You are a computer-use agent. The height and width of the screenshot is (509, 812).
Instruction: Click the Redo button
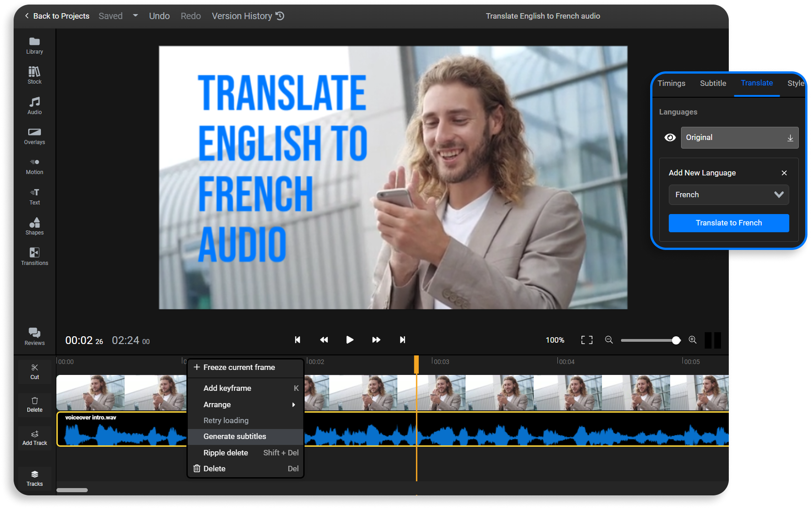tap(190, 16)
